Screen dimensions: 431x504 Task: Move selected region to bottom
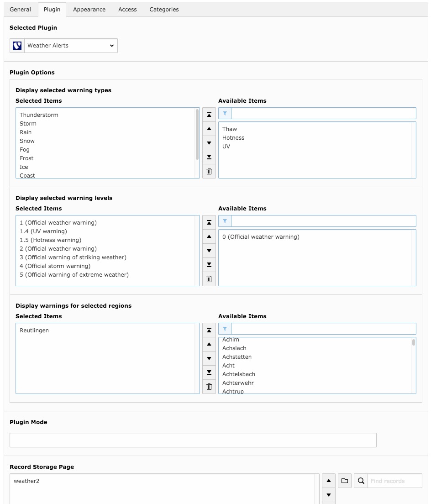click(x=209, y=373)
